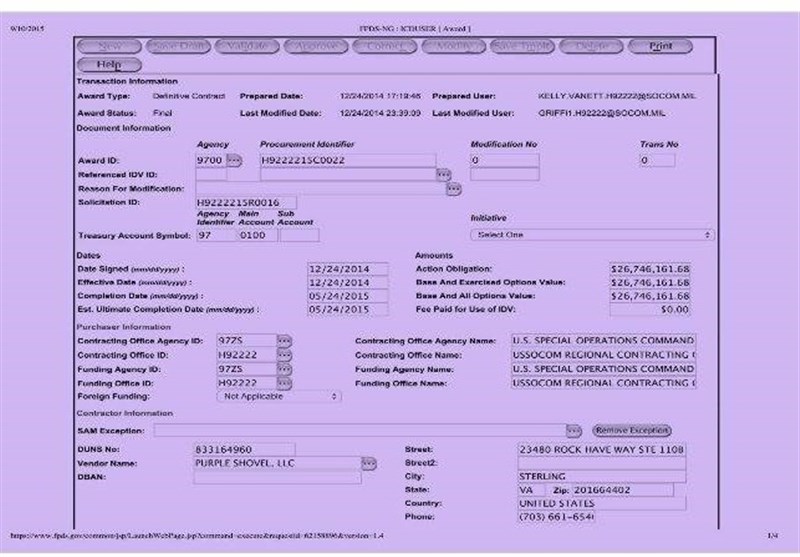Open the SAM Exception lookup button
The image size is (800, 557).
point(573,430)
